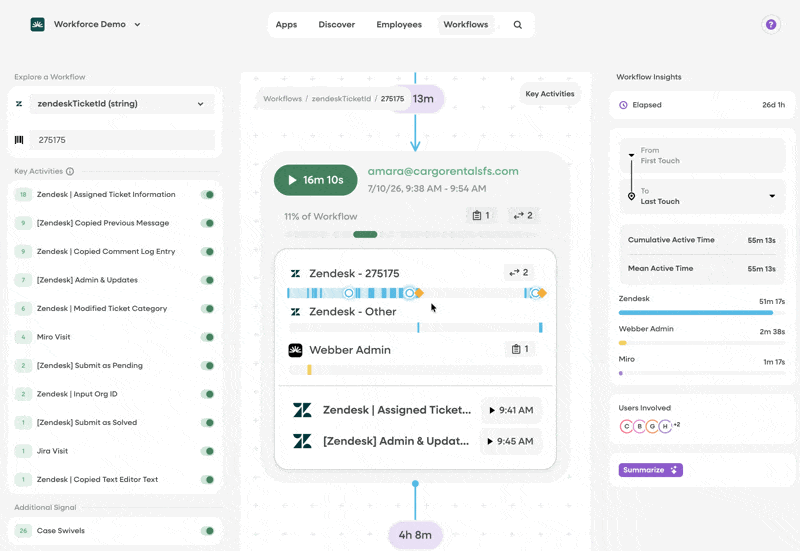This screenshot has height=551, width=800.
Task: Open the amara@cargorentalsfs.com email link
Action: (443, 171)
